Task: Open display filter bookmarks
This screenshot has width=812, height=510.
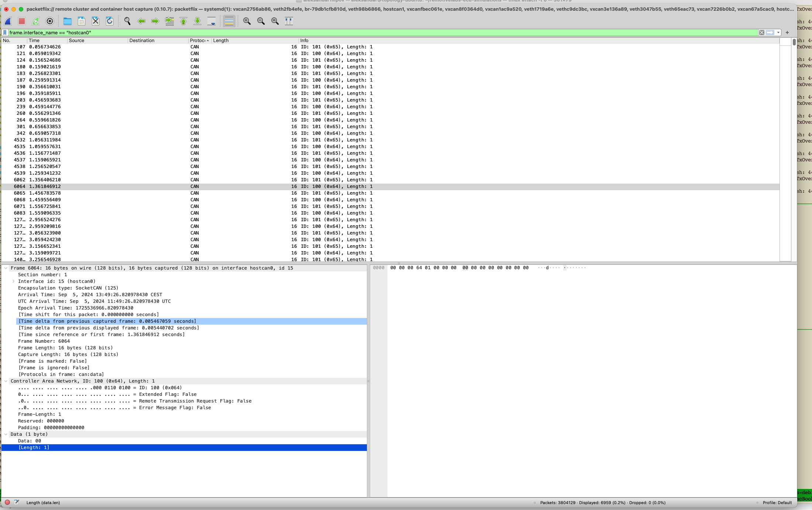Action: 5,32
